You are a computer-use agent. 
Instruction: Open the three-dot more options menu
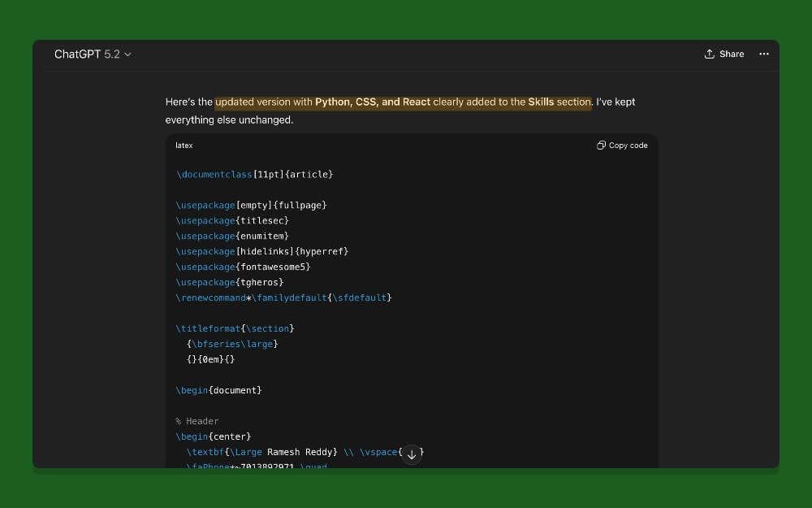(763, 54)
